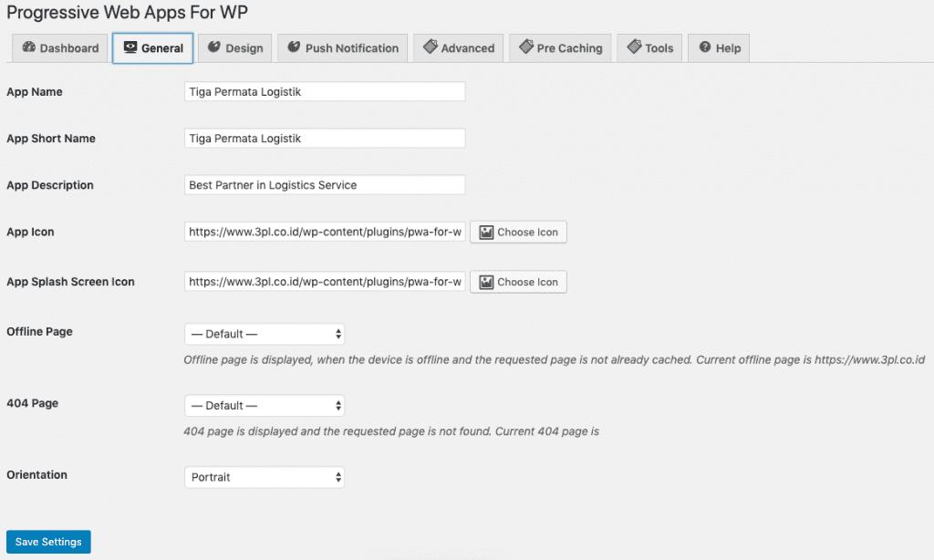Click the Design tab palette icon

click(214, 47)
